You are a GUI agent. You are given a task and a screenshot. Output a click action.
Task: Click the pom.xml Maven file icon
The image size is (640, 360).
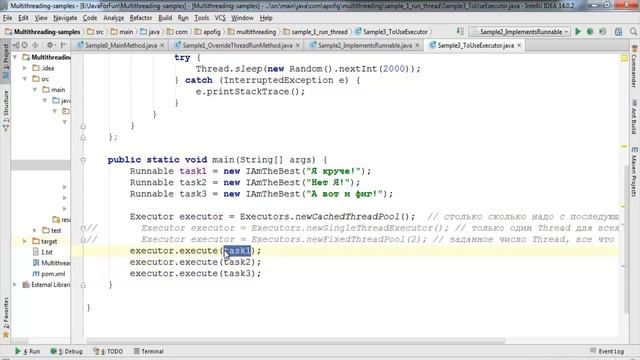[36, 273]
